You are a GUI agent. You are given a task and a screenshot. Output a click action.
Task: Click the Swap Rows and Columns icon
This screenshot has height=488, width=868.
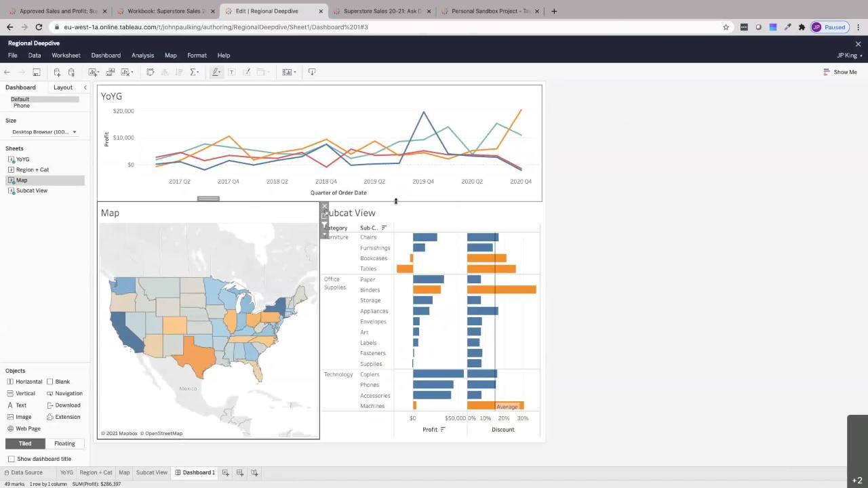click(151, 72)
